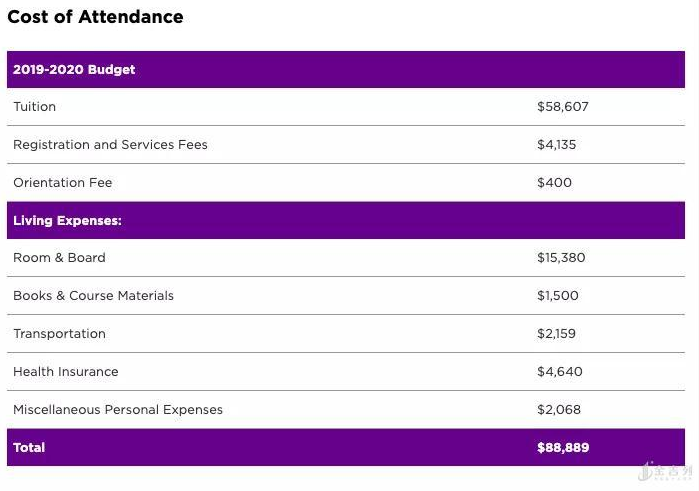Click the Health Insurance label
Viewport: 699px width, 491px height.
tap(66, 372)
